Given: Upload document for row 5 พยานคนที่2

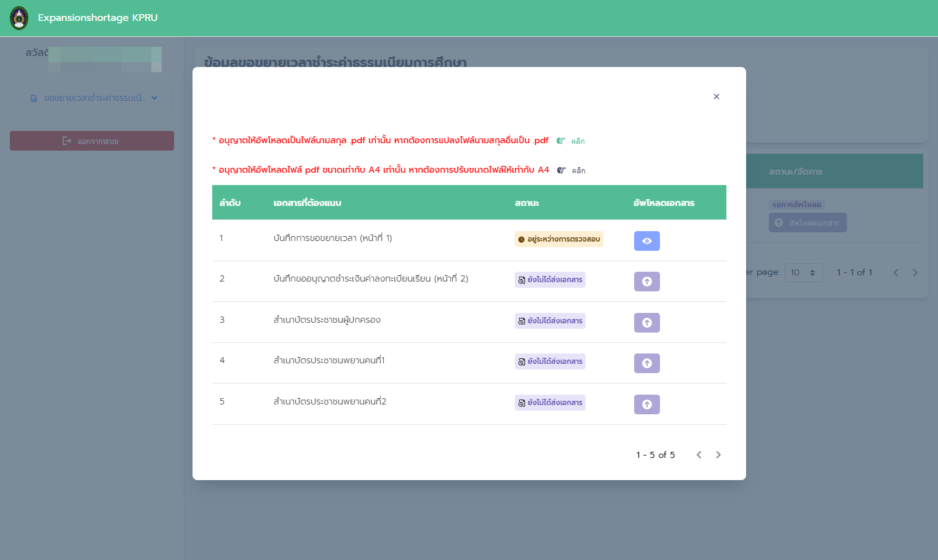Looking at the screenshot, I should click(x=646, y=404).
